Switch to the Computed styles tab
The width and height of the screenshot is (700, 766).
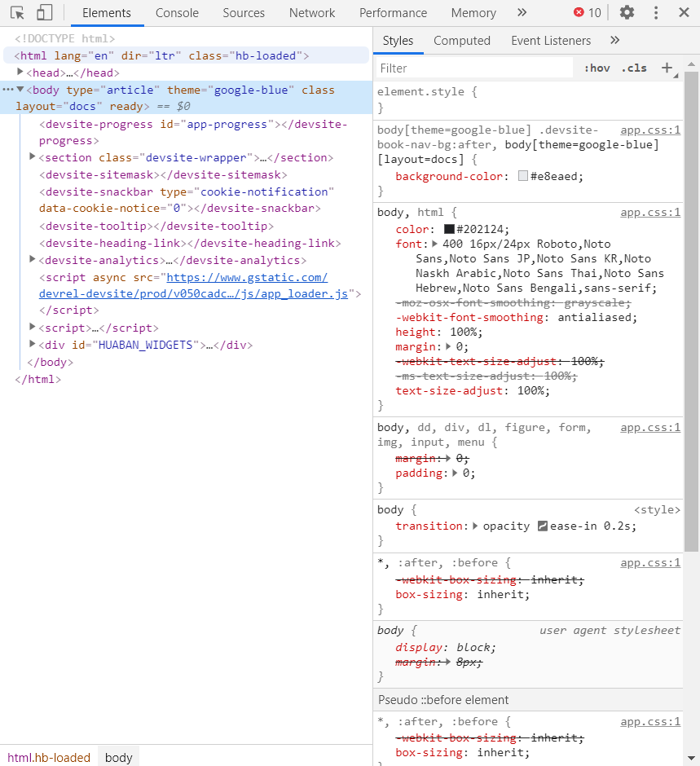(x=461, y=41)
